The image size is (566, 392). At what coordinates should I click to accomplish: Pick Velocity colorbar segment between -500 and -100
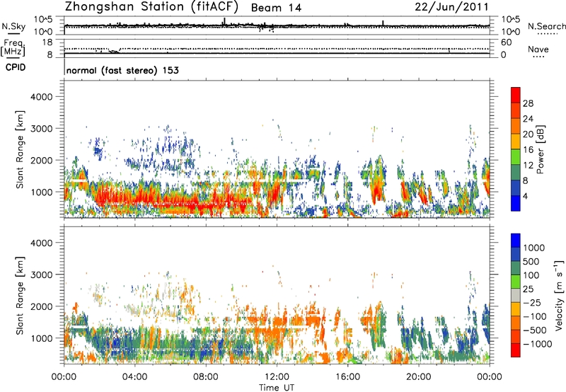click(516, 323)
